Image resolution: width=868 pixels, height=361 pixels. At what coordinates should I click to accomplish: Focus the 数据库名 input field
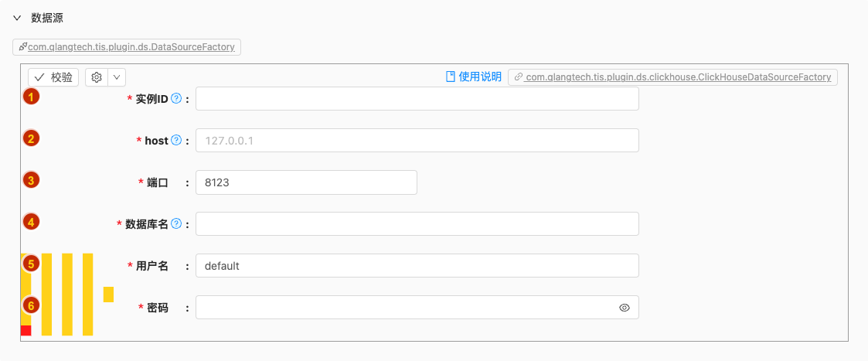(417, 223)
